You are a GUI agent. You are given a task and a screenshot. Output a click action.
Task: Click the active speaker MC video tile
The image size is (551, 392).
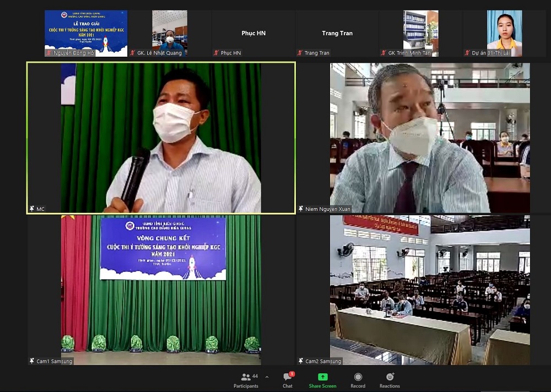tap(161, 138)
